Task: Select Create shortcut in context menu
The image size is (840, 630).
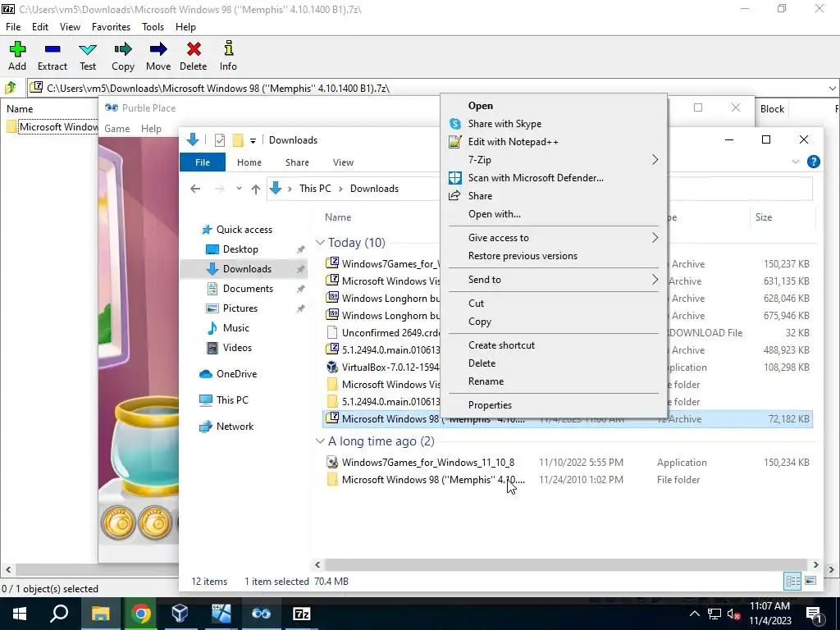Action: click(x=554, y=345)
